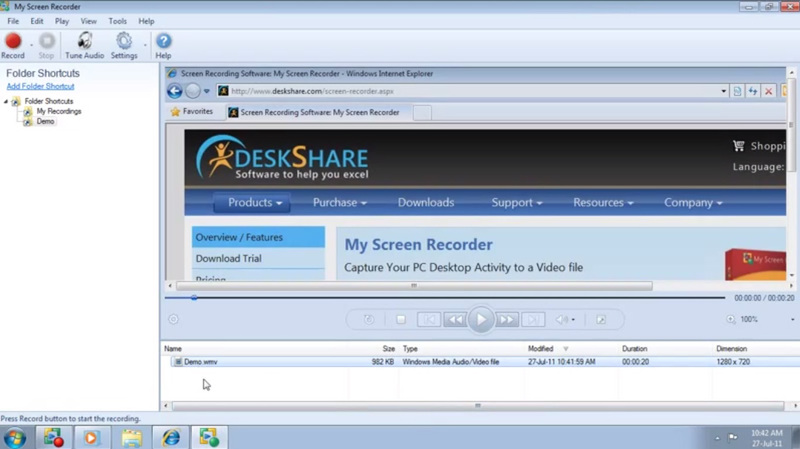Click the greyed Stop toolbar button

point(46,45)
